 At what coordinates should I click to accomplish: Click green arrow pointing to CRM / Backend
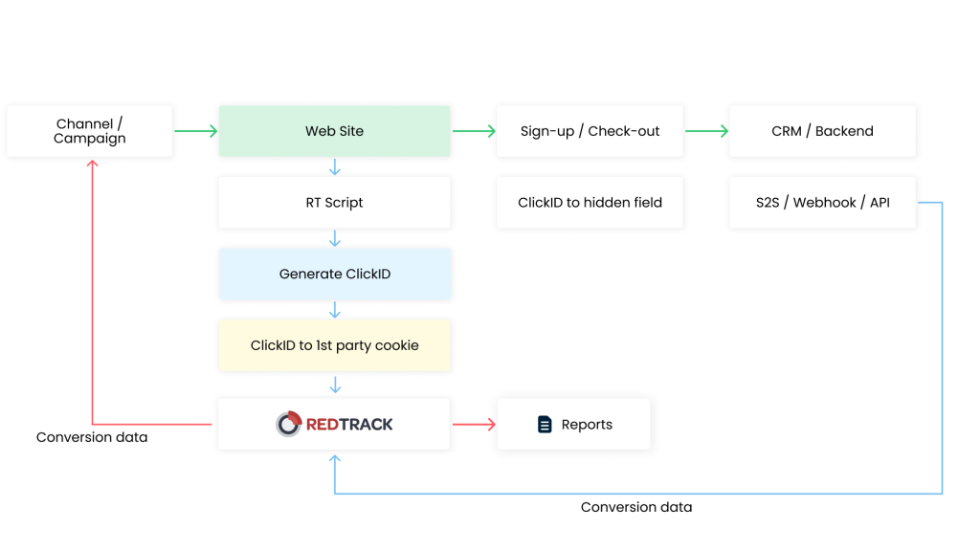coord(706,131)
